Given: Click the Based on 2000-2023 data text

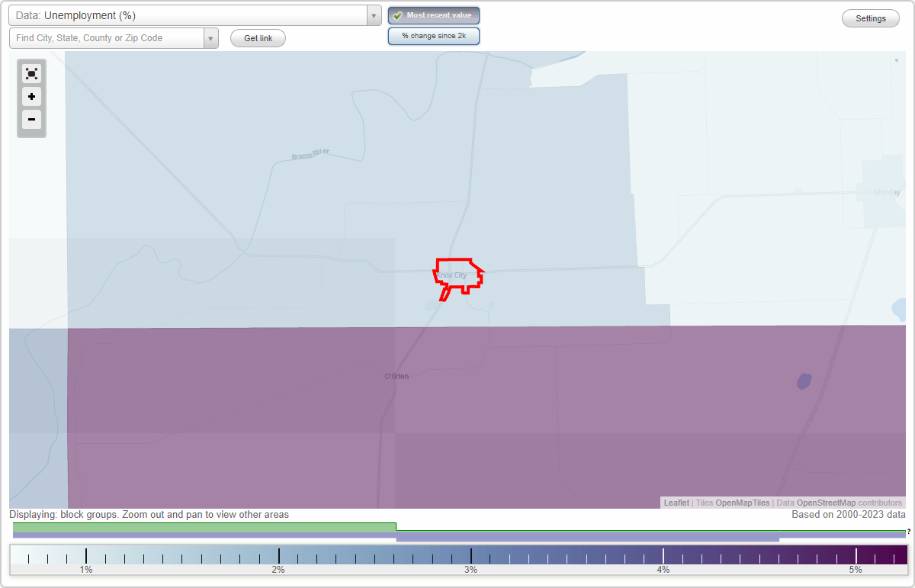Looking at the screenshot, I should [x=849, y=515].
